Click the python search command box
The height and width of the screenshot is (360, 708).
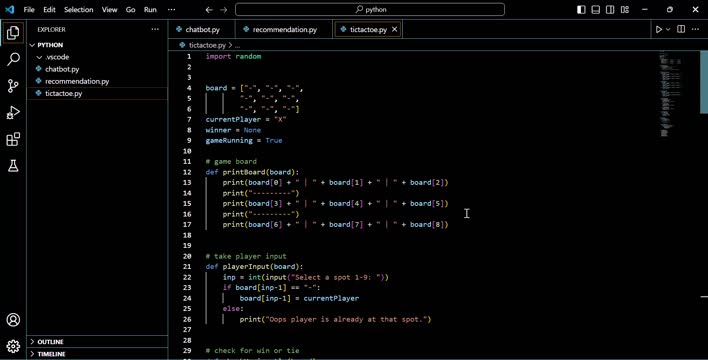370,9
